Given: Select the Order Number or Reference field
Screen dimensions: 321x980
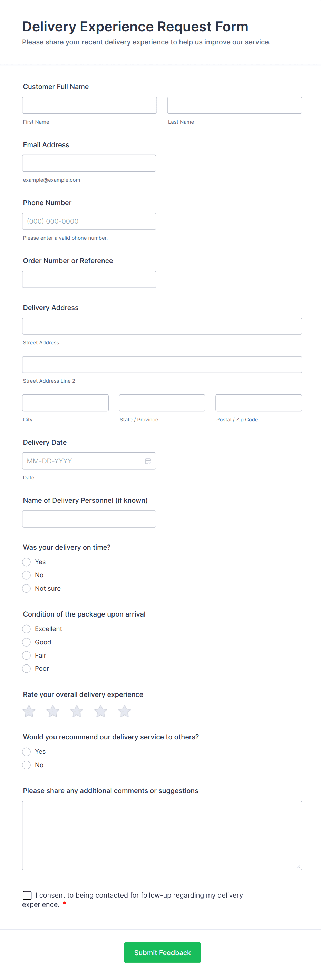Looking at the screenshot, I should [89, 279].
